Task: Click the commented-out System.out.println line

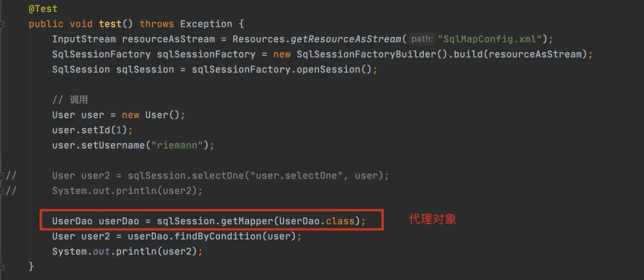Action: tap(127, 191)
